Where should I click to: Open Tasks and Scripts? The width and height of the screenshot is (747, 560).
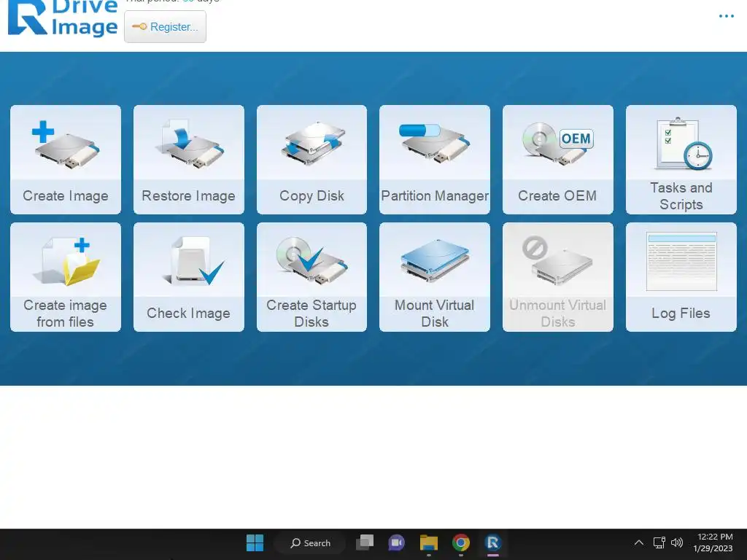click(x=681, y=160)
